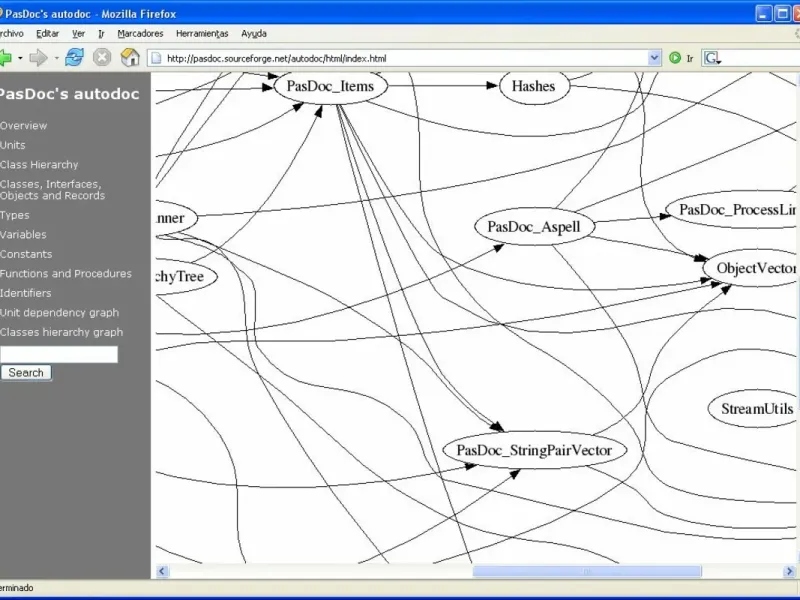Go back with the green Back arrow
This screenshot has width=800, height=600.
click(6, 58)
